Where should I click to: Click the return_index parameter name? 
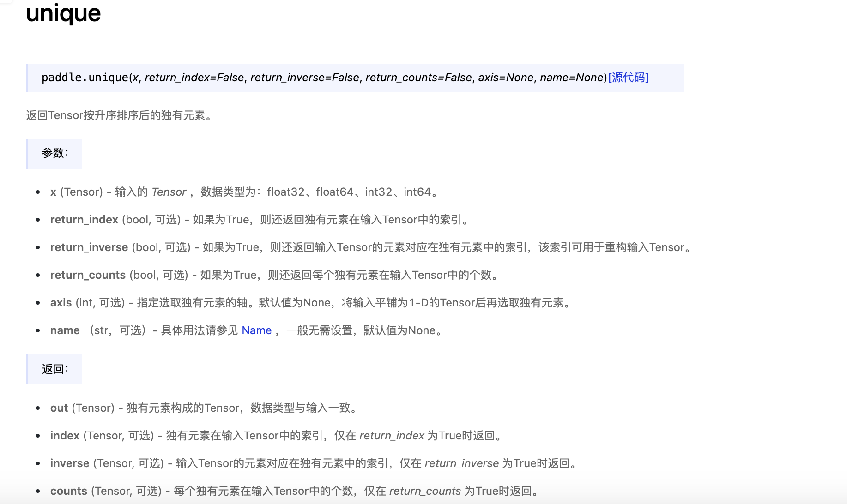[x=84, y=220]
